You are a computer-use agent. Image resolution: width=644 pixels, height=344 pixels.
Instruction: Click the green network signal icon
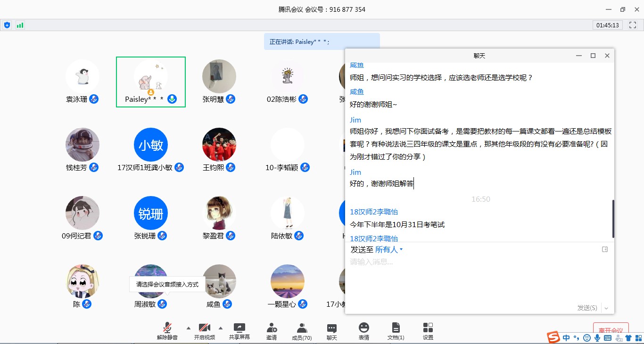(x=20, y=25)
